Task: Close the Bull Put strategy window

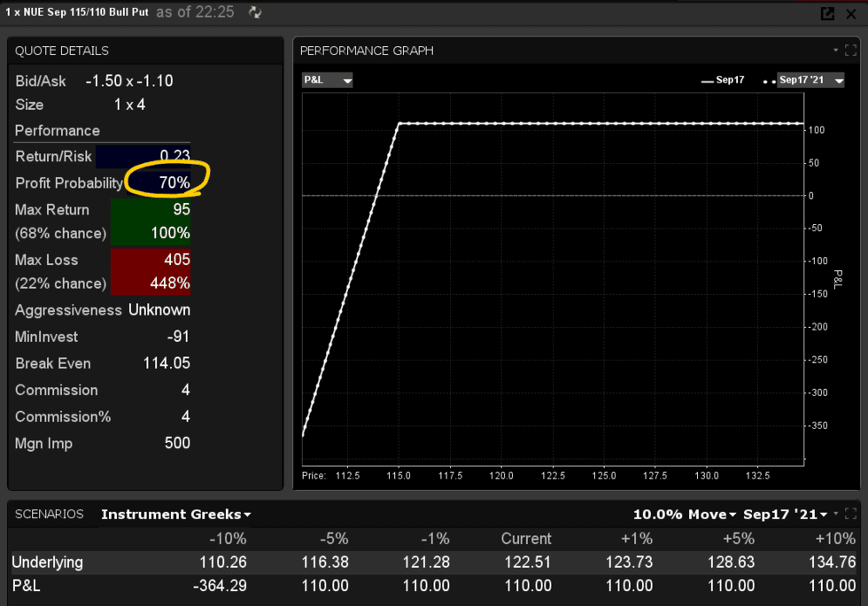Action: point(853,13)
